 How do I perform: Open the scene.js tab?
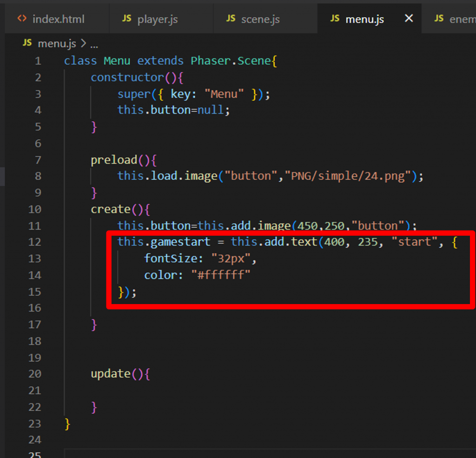(x=265, y=19)
